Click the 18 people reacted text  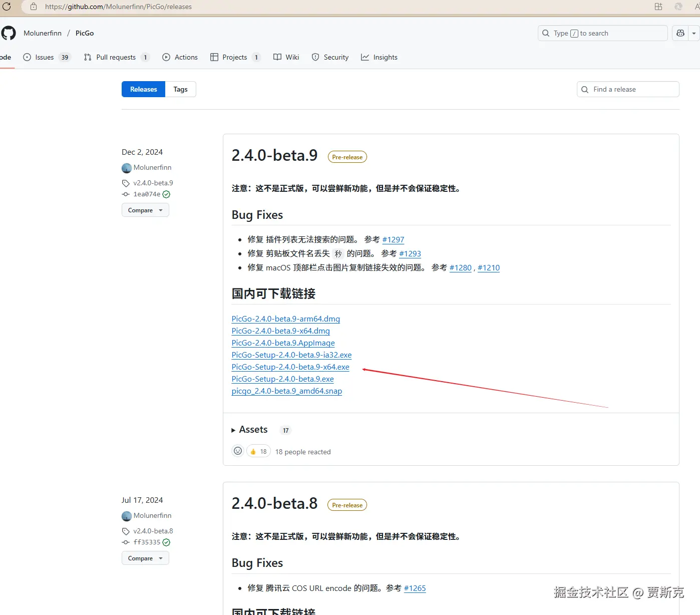pyautogui.click(x=303, y=452)
